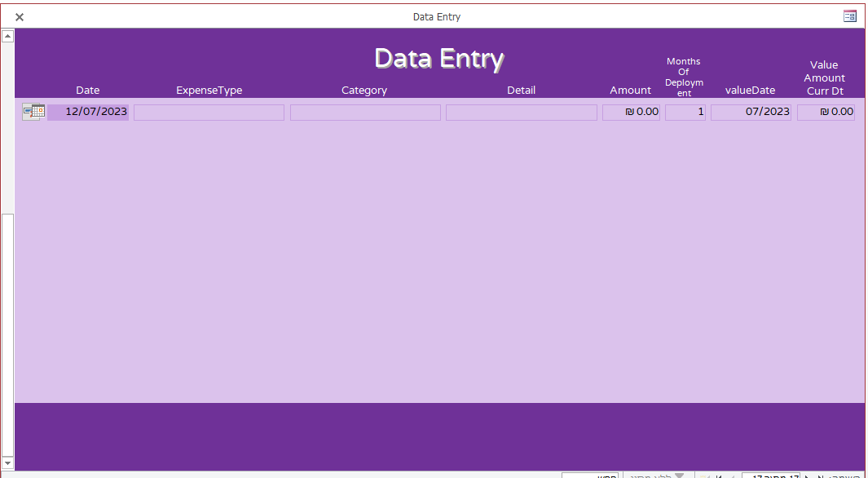The width and height of the screenshot is (868, 478).
Task: Click the vertical scrollbar thumb
Action: pyautogui.click(x=7, y=334)
